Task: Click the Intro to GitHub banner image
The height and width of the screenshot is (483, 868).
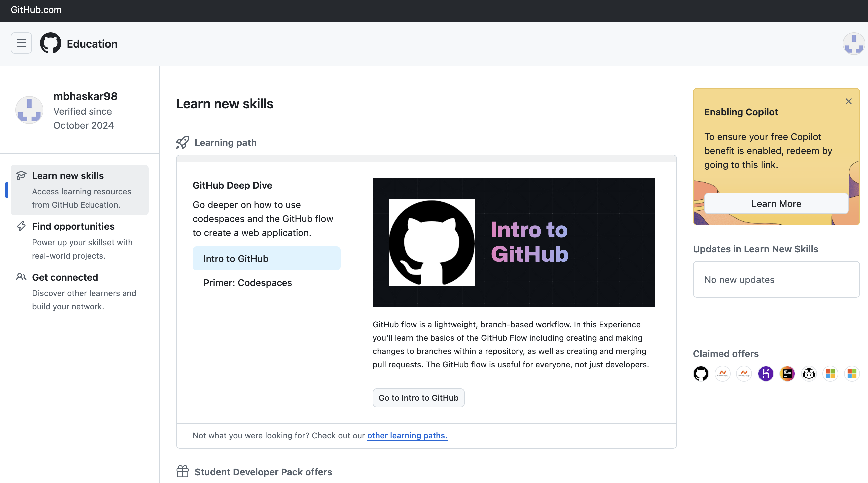Action: [513, 243]
